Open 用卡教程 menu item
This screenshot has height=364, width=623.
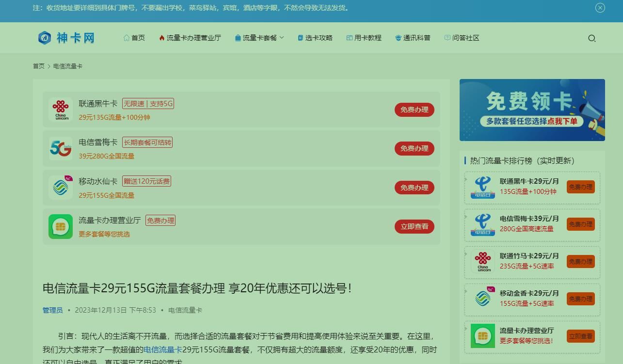point(364,38)
